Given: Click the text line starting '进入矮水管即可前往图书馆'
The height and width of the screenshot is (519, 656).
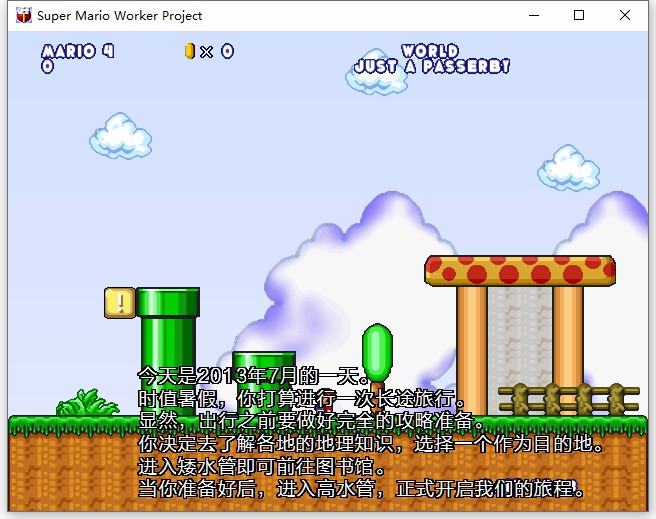Looking at the screenshot, I should click(x=262, y=466).
